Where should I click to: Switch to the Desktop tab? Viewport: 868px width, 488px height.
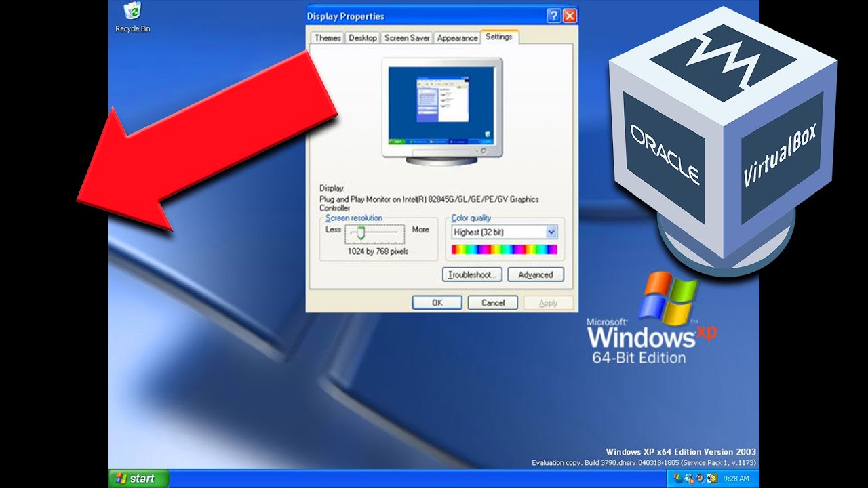tap(363, 38)
